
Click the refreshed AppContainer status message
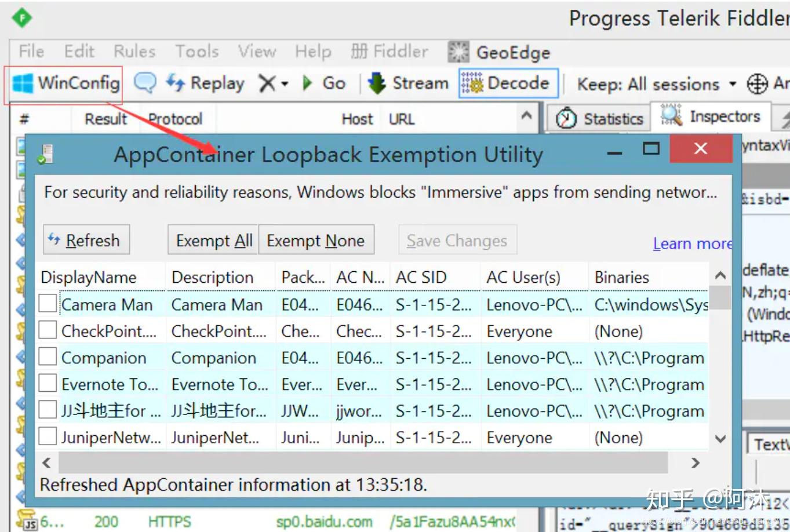tap(233, 484)
